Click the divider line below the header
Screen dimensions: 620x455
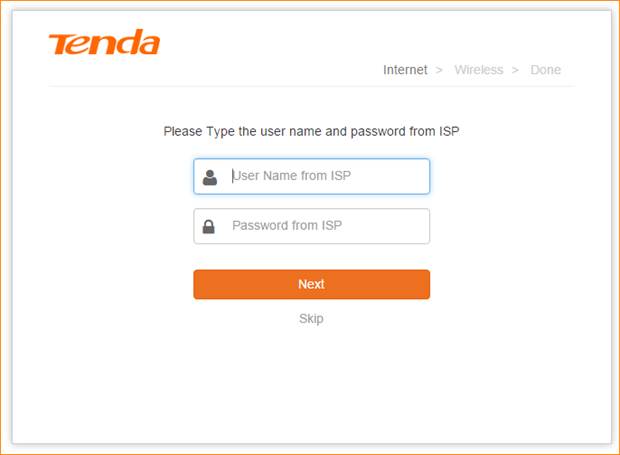point(310,86)
